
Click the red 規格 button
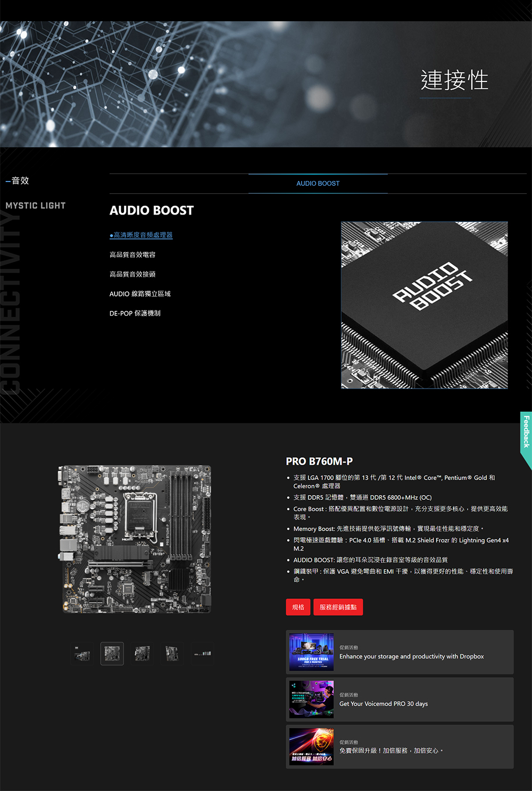[x=298, y=607]
